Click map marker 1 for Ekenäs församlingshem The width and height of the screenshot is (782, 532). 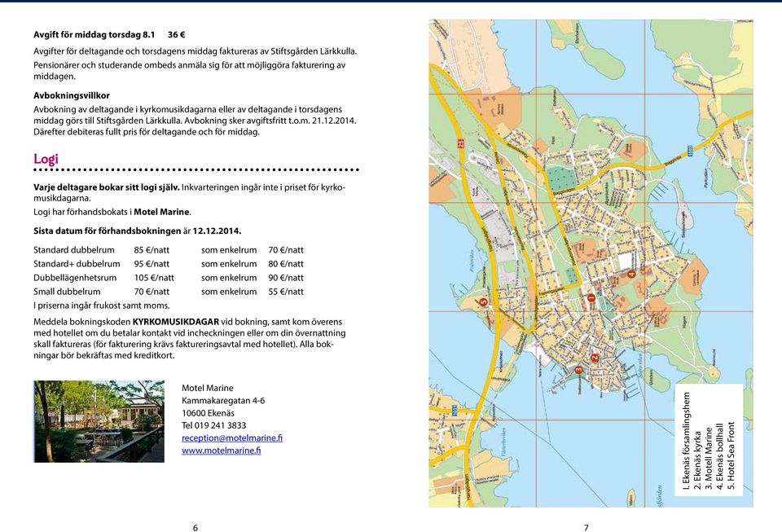pyautogui.click(x=591, y=298)
